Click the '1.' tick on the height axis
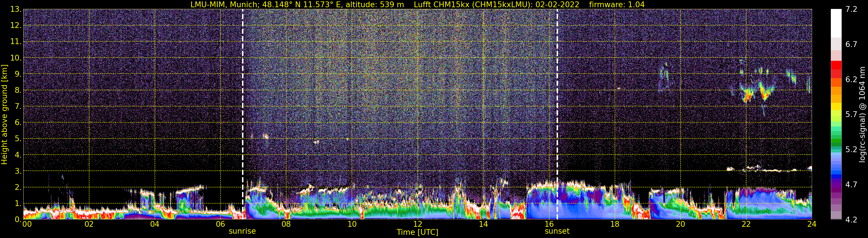The width and height of the screenshot is (868, 238). click(x=18, y=203)
